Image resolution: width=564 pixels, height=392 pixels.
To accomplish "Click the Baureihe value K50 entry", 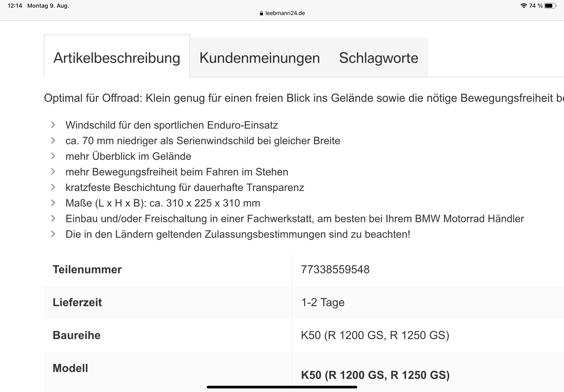I will (x=375, y=335).
